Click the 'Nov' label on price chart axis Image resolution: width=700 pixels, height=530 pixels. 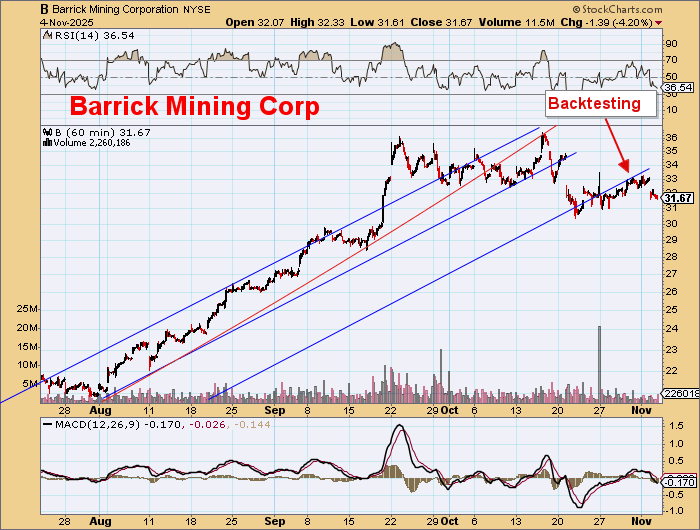[x=642, y=410]
